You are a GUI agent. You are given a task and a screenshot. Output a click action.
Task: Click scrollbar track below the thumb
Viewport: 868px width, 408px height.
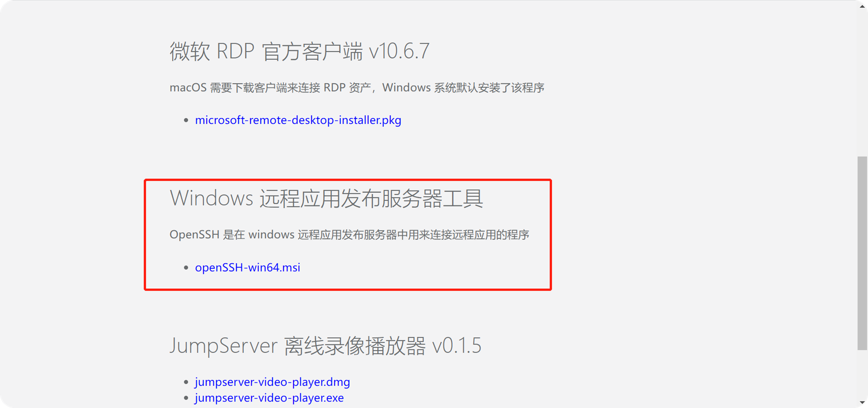click(x=862, y=374)
